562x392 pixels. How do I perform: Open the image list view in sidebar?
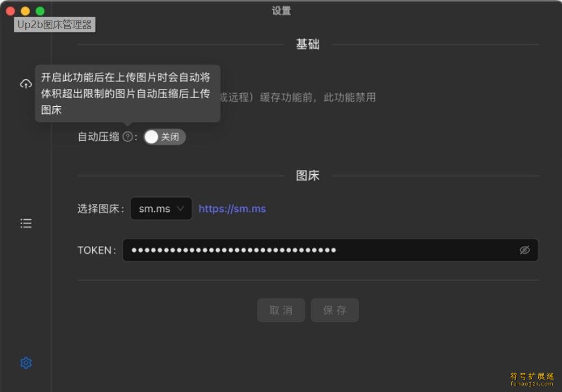tap(26, 223)
